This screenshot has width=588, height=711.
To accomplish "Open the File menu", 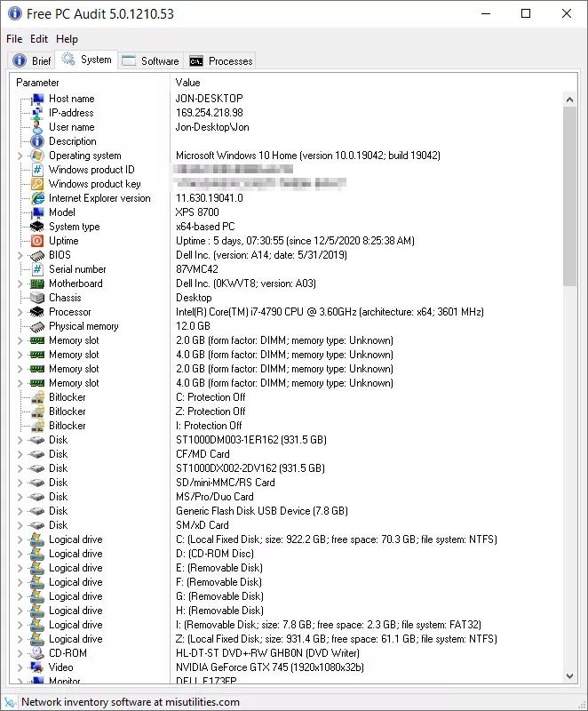I will [x=14, y=39].
